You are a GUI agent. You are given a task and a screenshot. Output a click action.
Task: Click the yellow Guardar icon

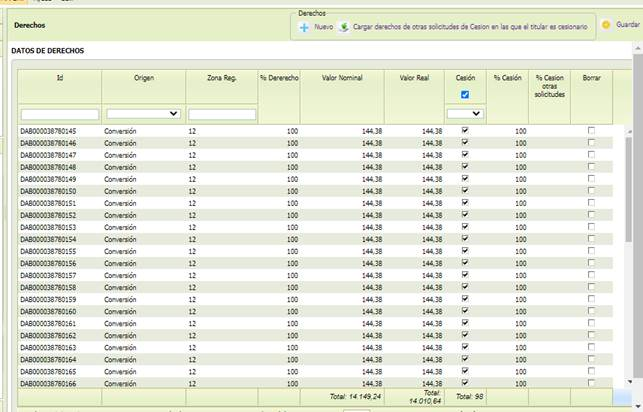tap(606, 25)
